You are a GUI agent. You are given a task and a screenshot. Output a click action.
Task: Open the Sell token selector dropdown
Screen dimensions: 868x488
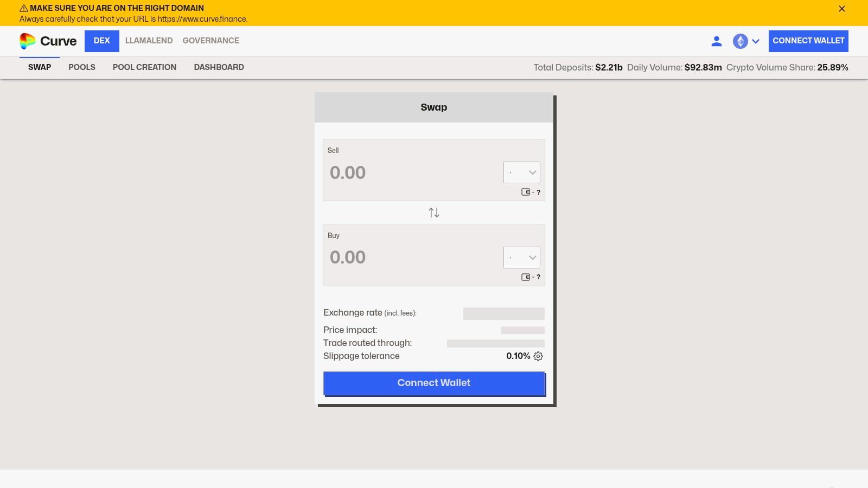pos(521,172)
